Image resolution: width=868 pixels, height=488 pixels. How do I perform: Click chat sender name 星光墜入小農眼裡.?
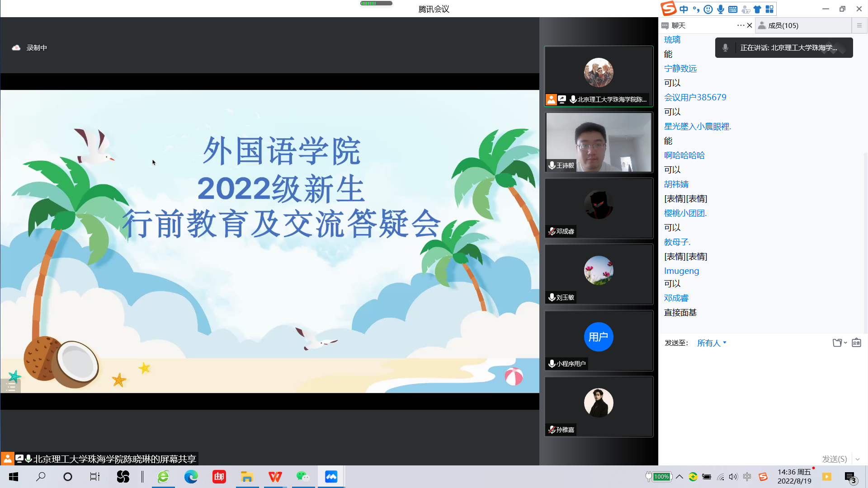coord(698,127)
